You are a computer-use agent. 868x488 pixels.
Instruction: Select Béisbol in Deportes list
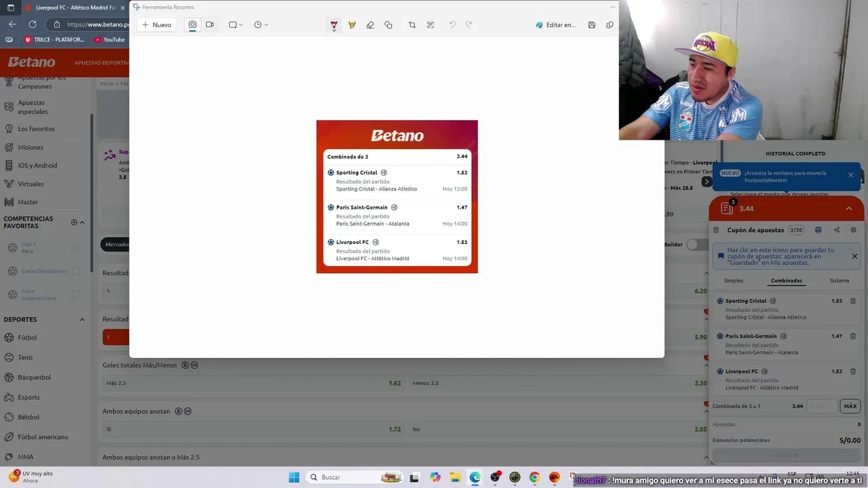click(28, 417)
